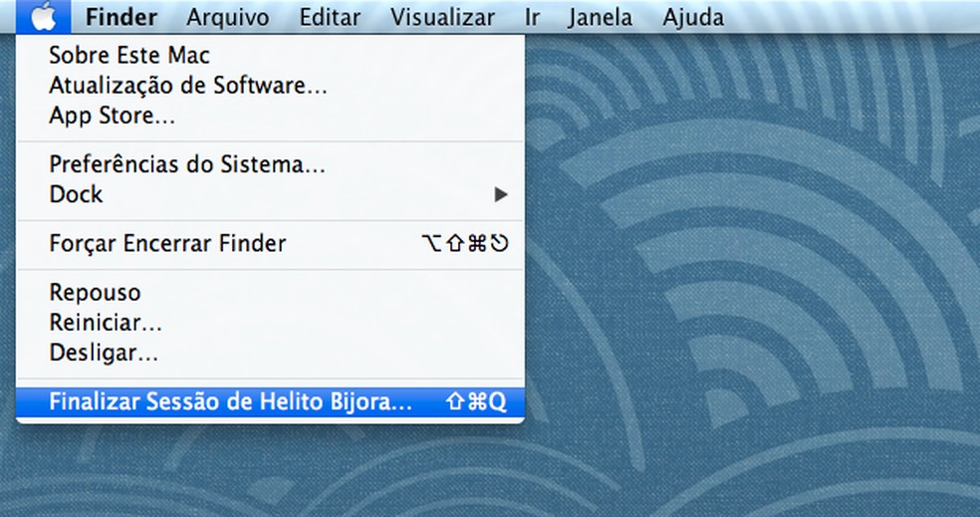Image resolution: width=980 pixels, height=517 pixels.
Task: Choose Repouso to sleep the Mac
Action: [270, 293]
